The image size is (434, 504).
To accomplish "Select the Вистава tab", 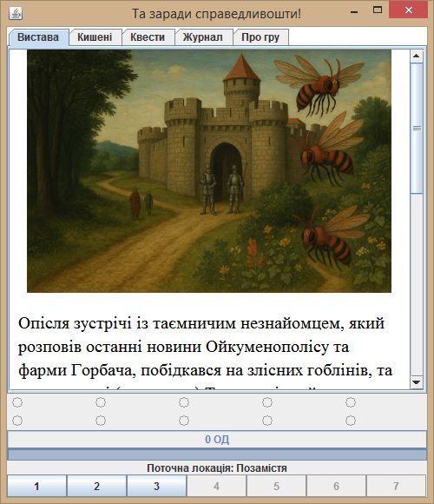I will click(38, 37).
